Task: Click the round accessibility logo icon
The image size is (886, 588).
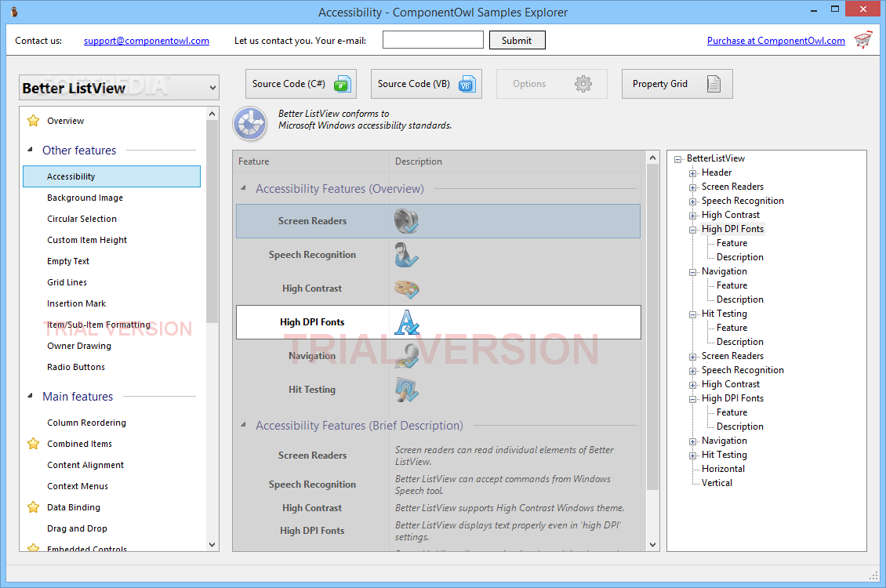Action: [x=250, y=124]
